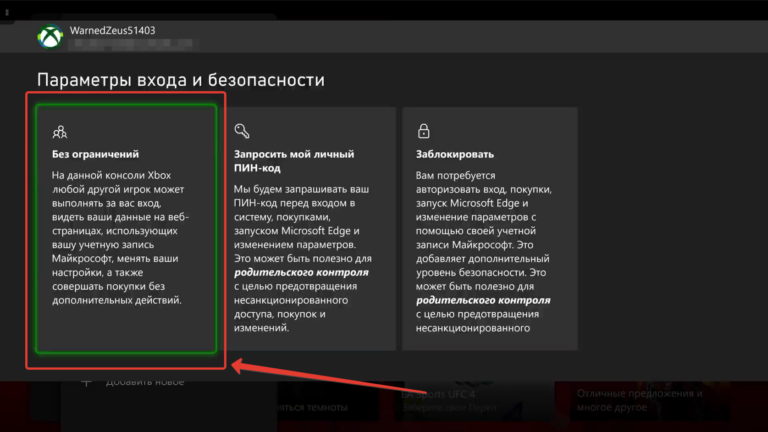
Task: Click the plus icon beside Добавить новое
Action: 86,381
